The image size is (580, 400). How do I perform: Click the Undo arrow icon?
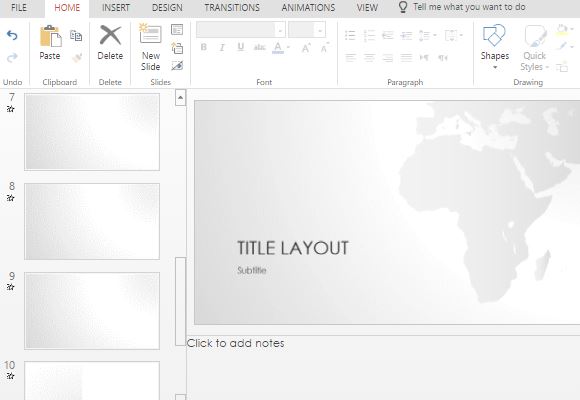pyautogui.click(x=12, y=36)
